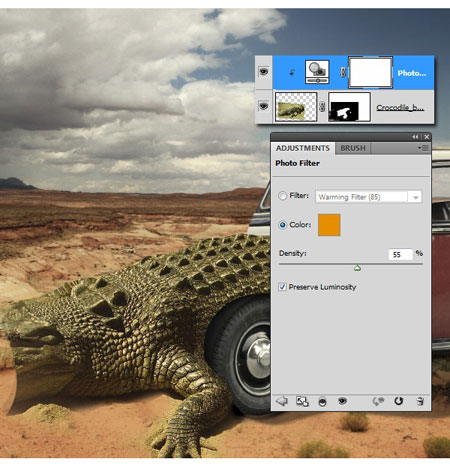Delete this adjustment layer trash icon
The image size is (450, 468).
420,401
